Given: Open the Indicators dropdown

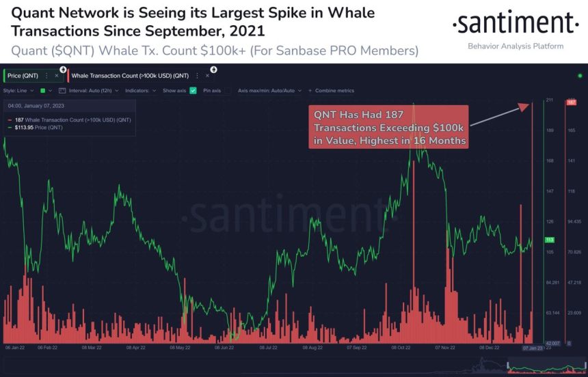Looking at the screenshot, I should click(x=141, y=91).
